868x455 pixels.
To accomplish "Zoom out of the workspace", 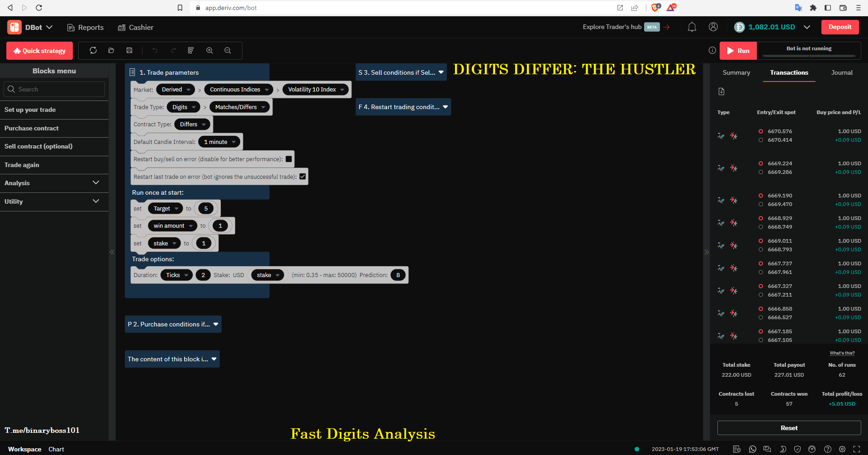I will point(228,51).
